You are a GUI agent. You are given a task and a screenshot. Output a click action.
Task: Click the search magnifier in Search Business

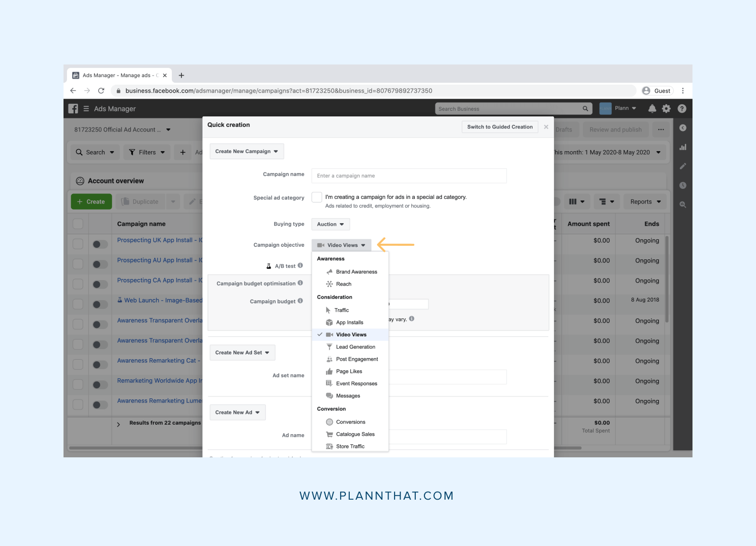tap(585, 109)
